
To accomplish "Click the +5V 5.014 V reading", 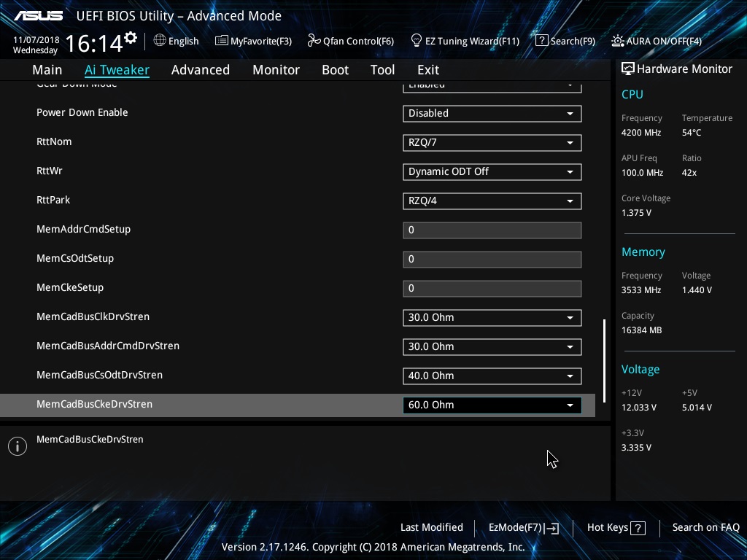I will [697, 408].
